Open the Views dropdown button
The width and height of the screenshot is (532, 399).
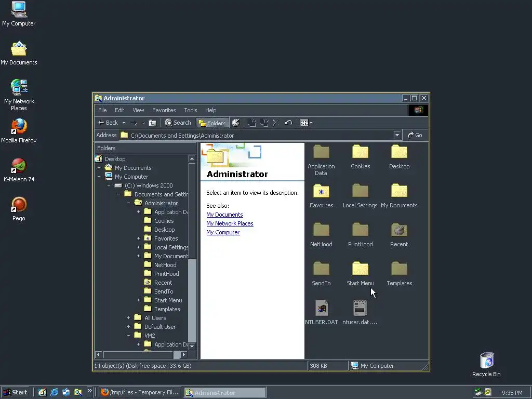(306, 123)
